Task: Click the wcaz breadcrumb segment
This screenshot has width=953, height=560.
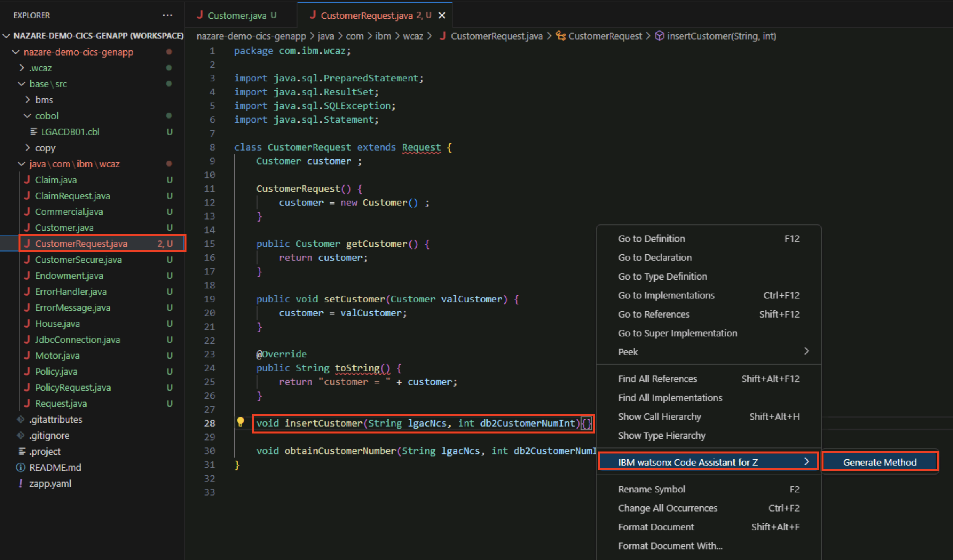Action: [413, 36]
